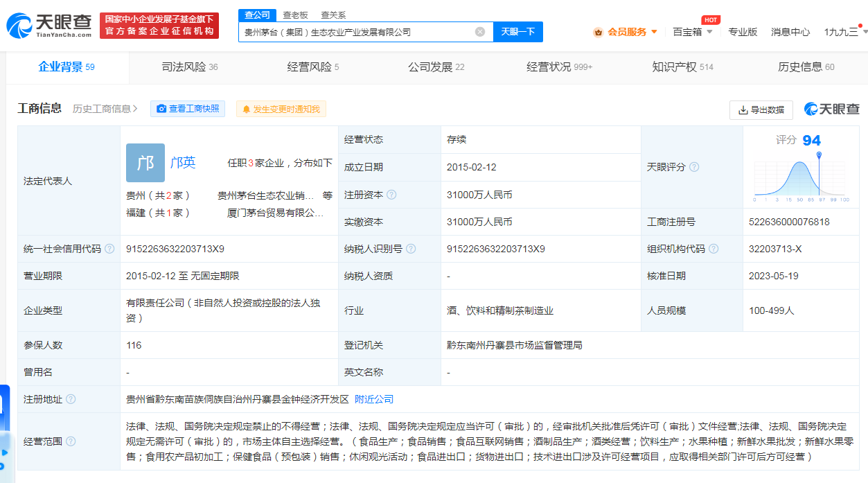Switch to the 企业背景 tab
The height and width of the screenshot is (483, 868).
[67, 67]
